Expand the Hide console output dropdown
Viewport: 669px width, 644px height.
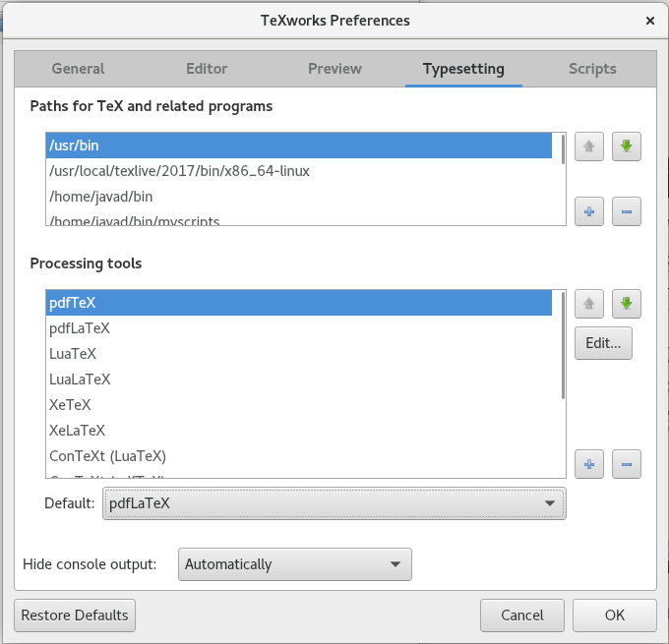[x=295, y=564]
